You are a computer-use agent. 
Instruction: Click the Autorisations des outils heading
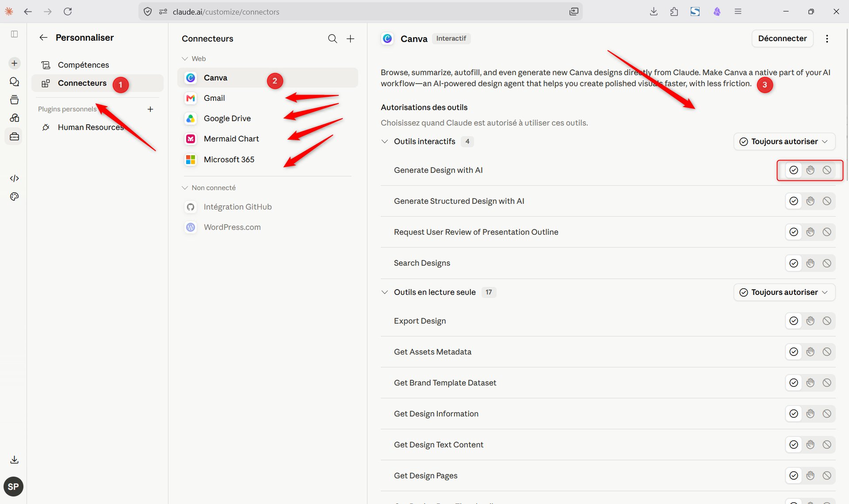click(424, 107)
